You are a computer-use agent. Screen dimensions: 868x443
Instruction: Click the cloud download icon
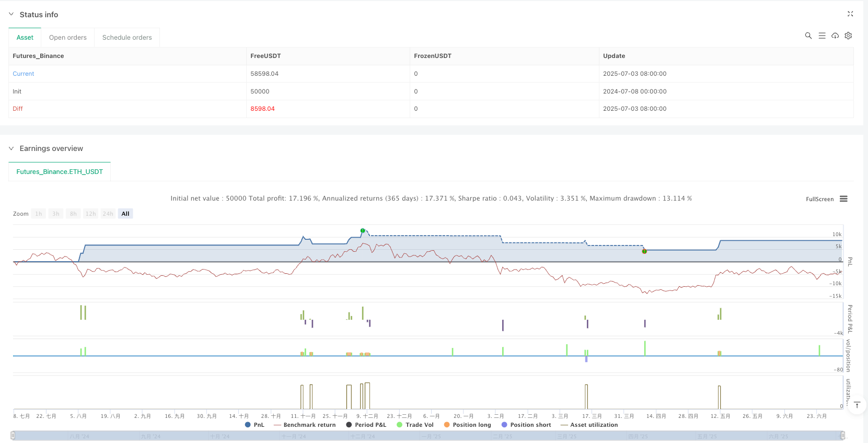[x=835, y=36]
